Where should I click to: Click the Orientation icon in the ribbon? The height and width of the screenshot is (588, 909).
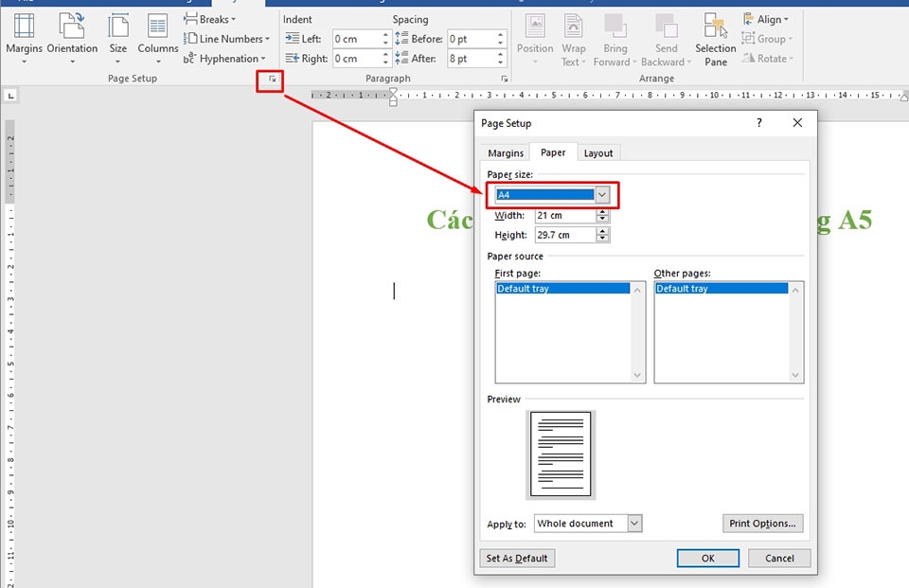72,38
